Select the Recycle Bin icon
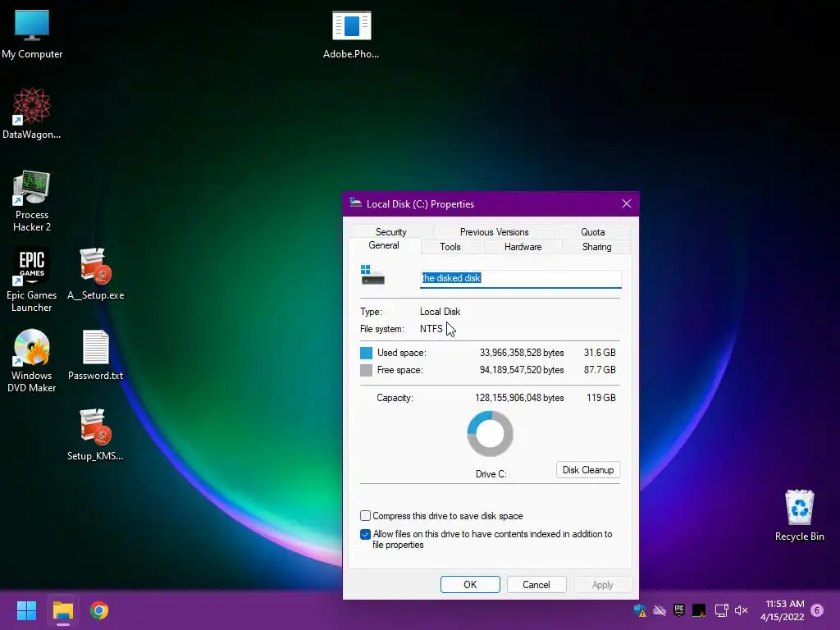 799,515
